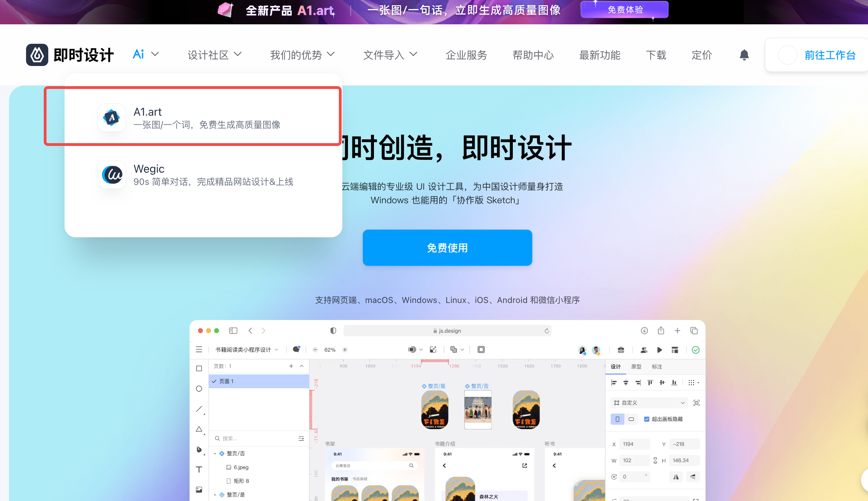The width and height of the screenshot is (868, 501).
Task: Select the Pen tool in the left toolbar
Action: click(199, 449)
